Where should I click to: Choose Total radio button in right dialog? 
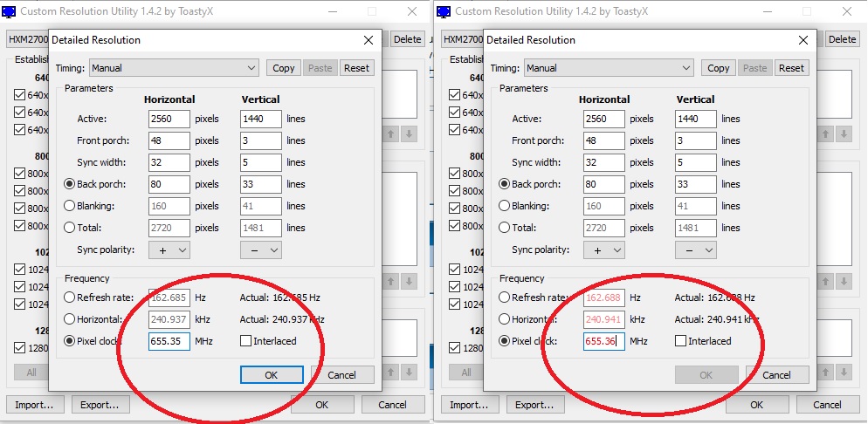[504, 228]
